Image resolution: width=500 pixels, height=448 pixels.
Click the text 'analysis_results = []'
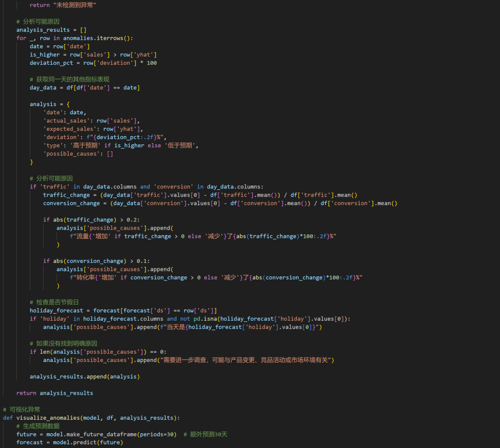pos(51,30)
